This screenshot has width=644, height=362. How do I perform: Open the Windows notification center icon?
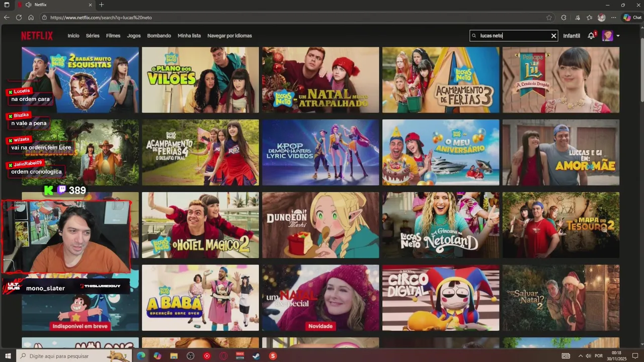pyautogui.click(x=635, y=356)
